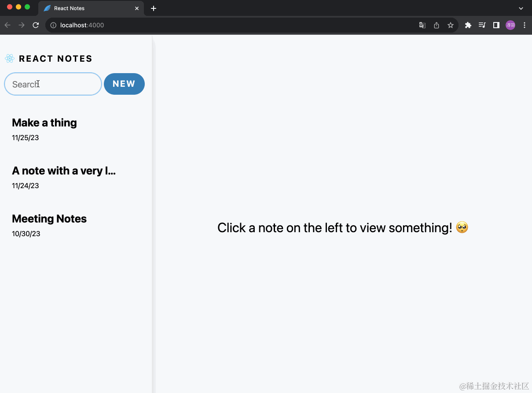Expand the tab search chevron at top right
532x393 pixels.
(521, 8)
